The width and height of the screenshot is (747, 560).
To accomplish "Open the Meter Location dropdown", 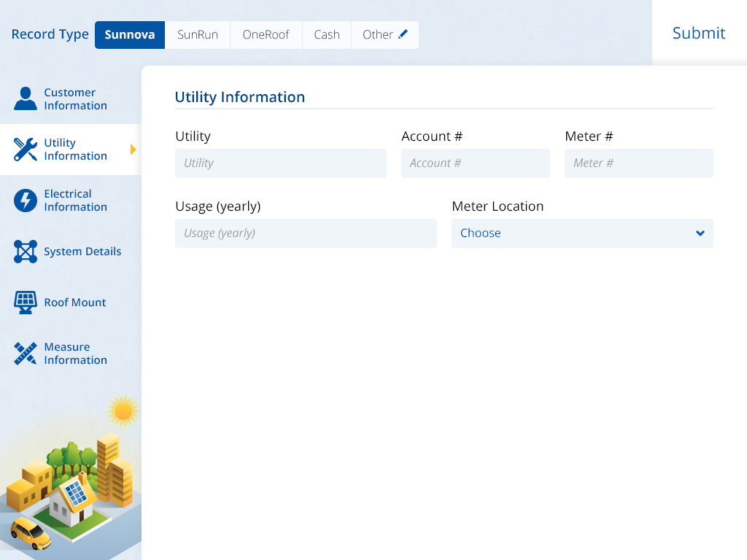I will (582, 233).
